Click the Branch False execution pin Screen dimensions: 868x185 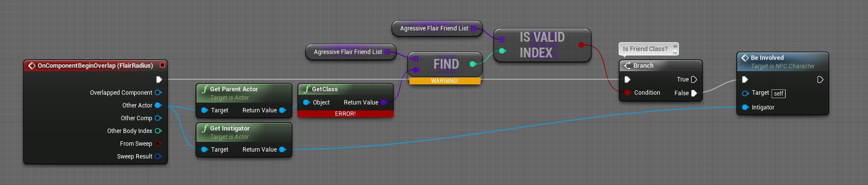pos(694,93)
